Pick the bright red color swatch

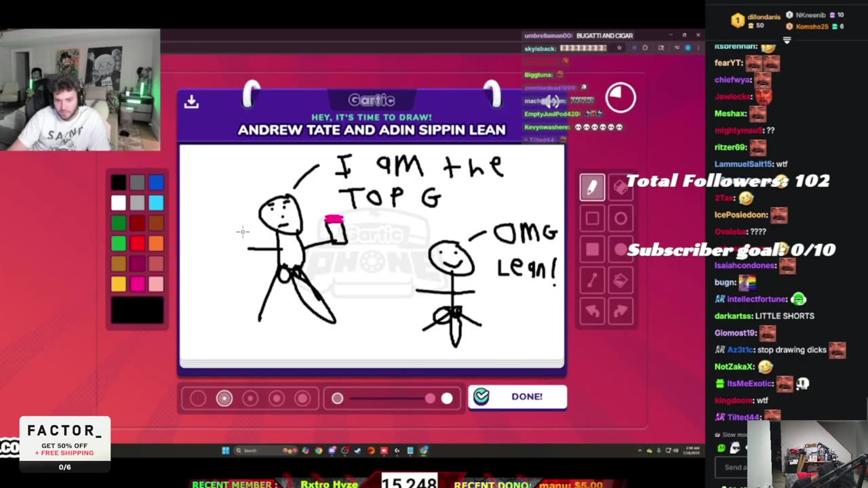tap(138, 243)
